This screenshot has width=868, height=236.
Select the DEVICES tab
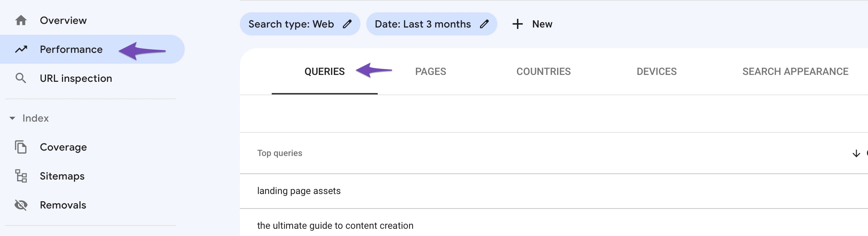(x=656, y=72)
